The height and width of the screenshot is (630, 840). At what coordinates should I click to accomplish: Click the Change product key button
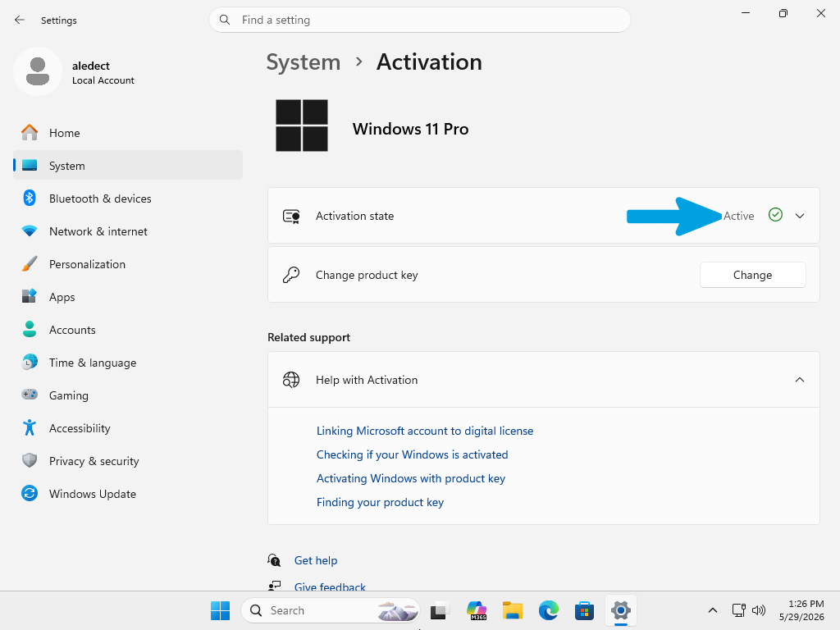[752, 275]
